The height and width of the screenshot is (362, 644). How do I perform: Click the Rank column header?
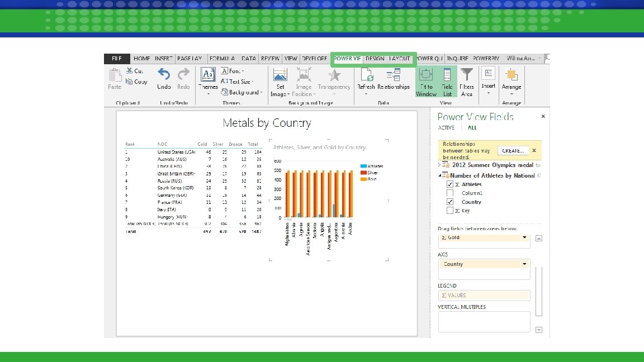point(130,144)
